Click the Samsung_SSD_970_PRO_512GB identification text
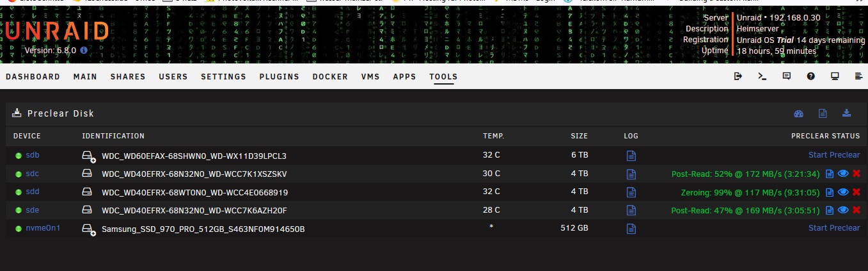 [x=203, y=229]
